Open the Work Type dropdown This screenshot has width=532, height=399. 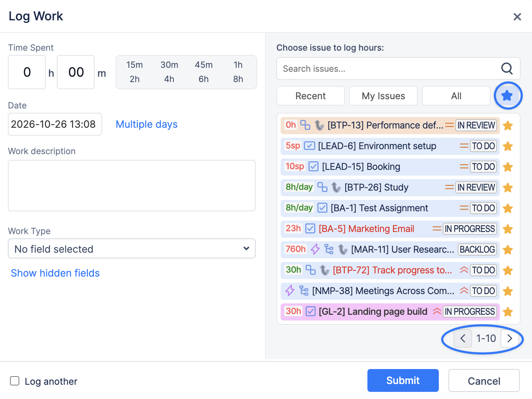click(132, 248)
